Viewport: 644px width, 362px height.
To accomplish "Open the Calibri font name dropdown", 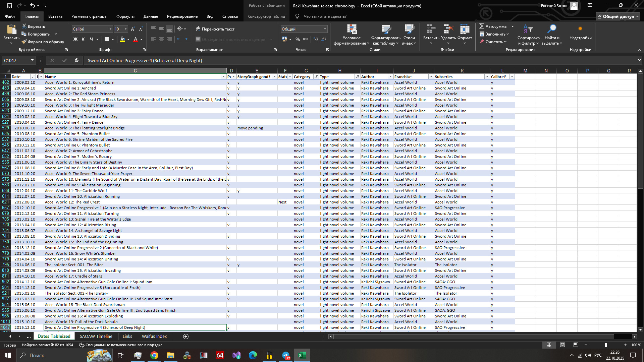I will [x=110, y=29].
